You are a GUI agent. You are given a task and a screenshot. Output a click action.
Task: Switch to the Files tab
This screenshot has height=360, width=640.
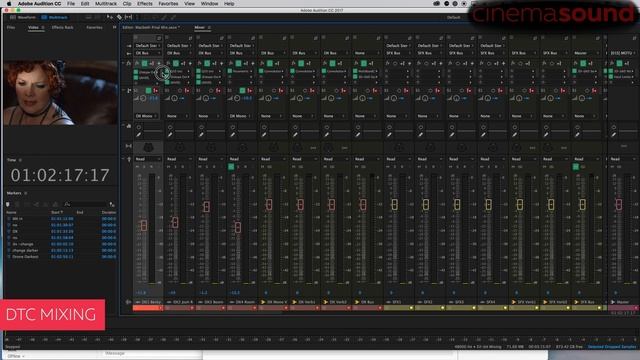click(x=11, y=27)
